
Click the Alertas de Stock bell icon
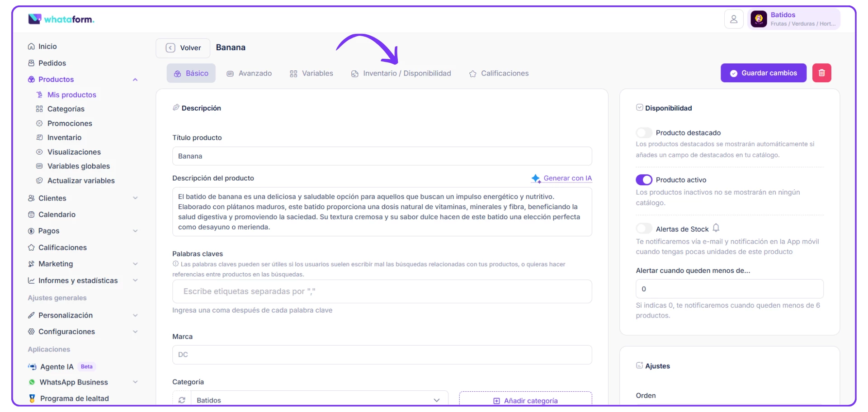click(716, 228)
